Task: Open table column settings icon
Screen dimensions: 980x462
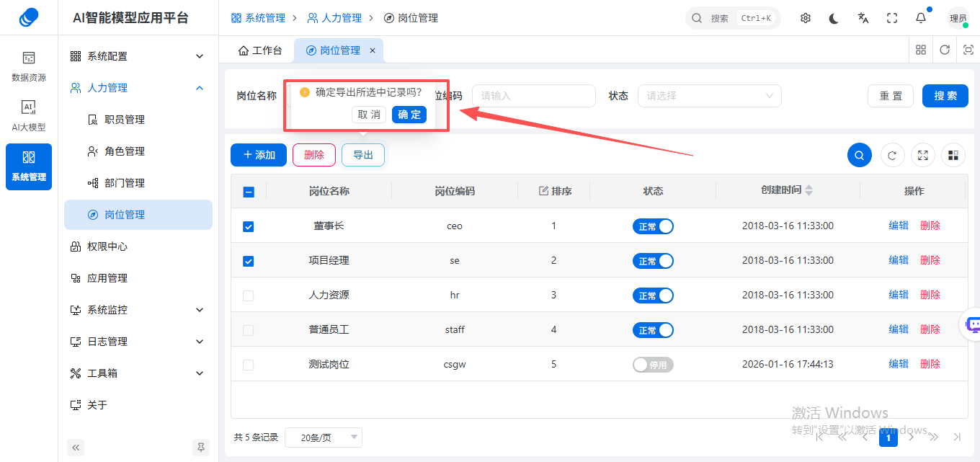Action: coord(954,155)
